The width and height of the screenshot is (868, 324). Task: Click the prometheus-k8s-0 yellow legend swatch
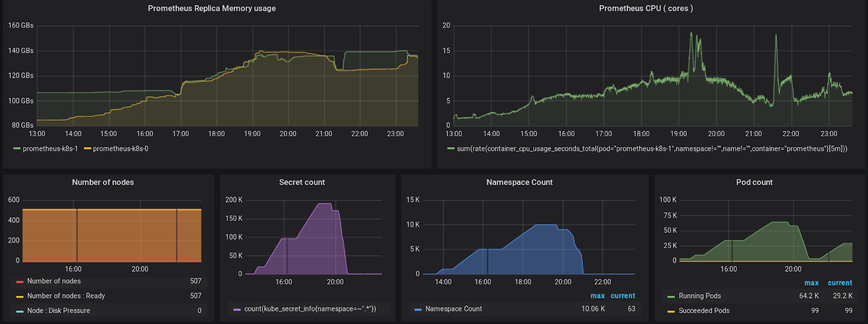(87, 149)
